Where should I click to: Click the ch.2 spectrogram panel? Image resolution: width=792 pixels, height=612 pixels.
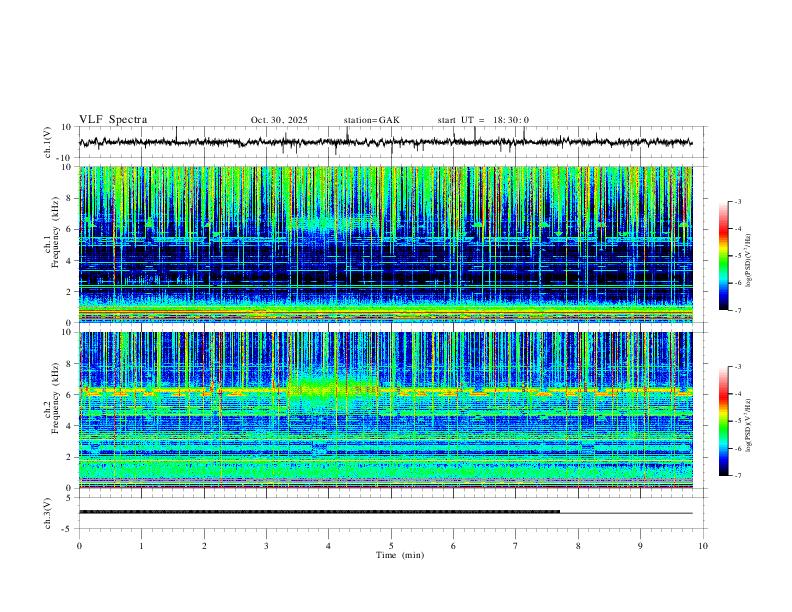[386, 410]
